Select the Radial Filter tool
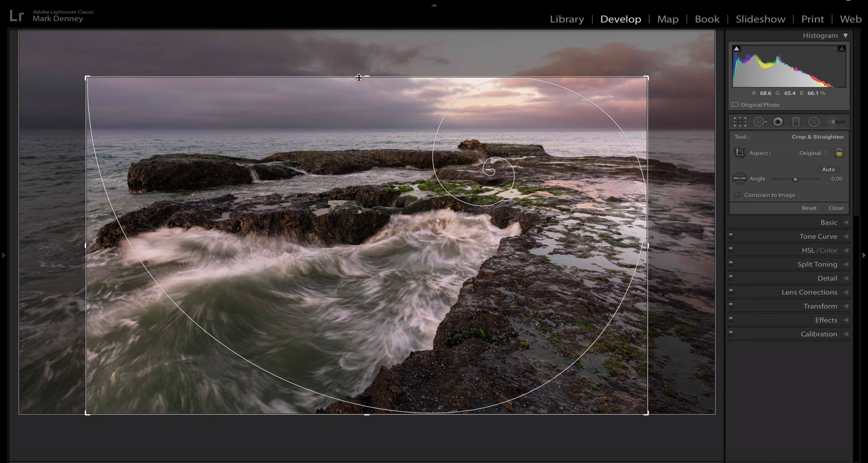 point(814,122)
